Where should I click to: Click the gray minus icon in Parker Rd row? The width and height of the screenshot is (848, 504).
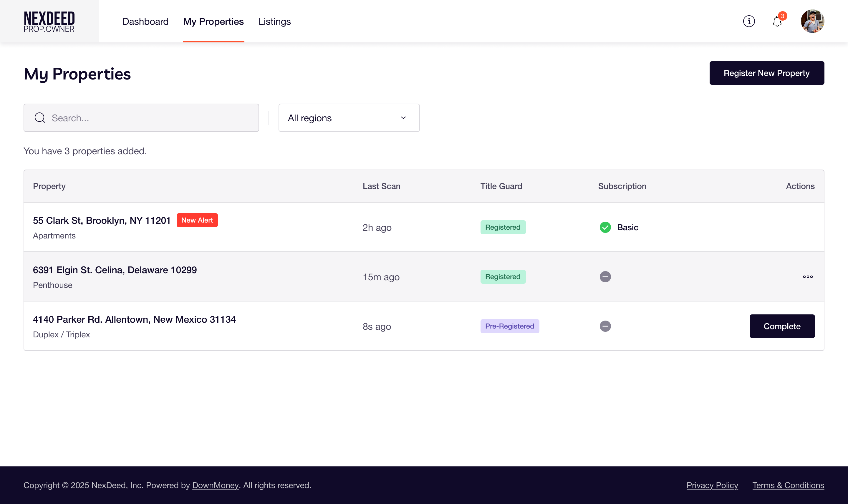(x=605, y=326)
